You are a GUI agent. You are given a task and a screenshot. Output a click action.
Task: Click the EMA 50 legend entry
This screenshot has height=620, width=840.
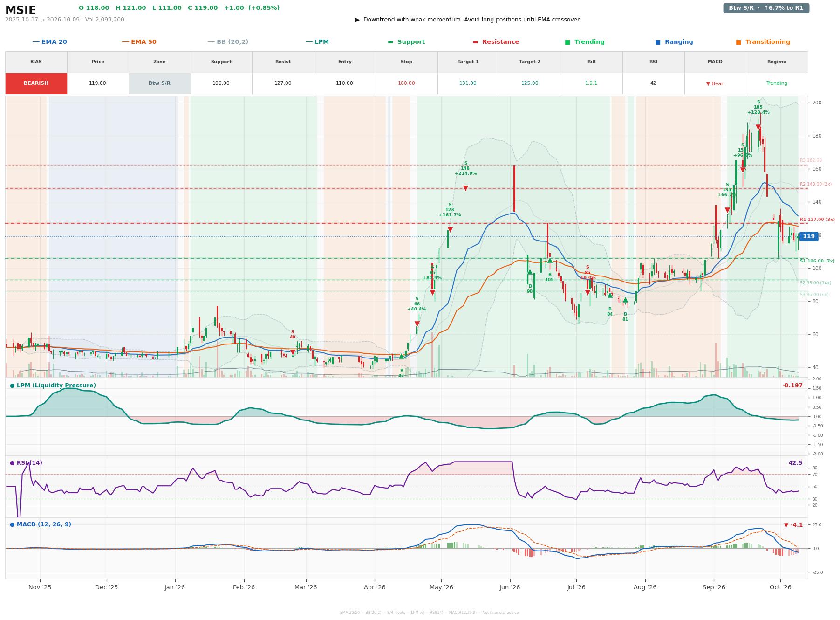coord(139,42)
